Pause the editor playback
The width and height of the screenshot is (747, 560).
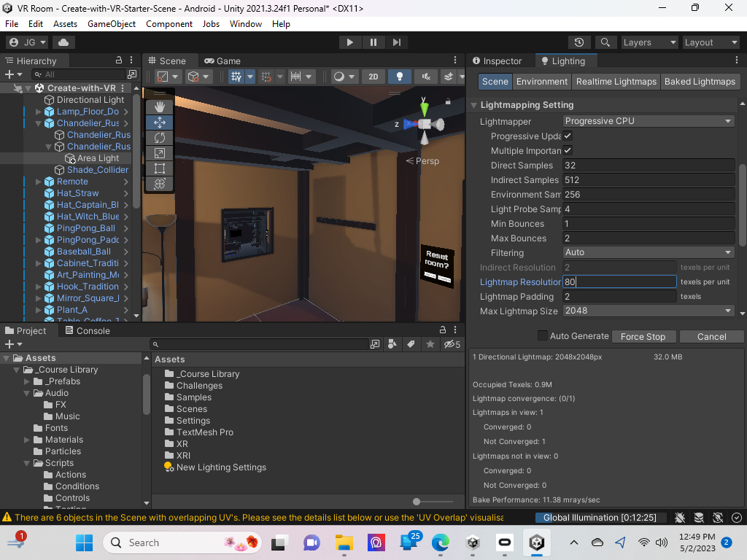[x=373, y=42]
